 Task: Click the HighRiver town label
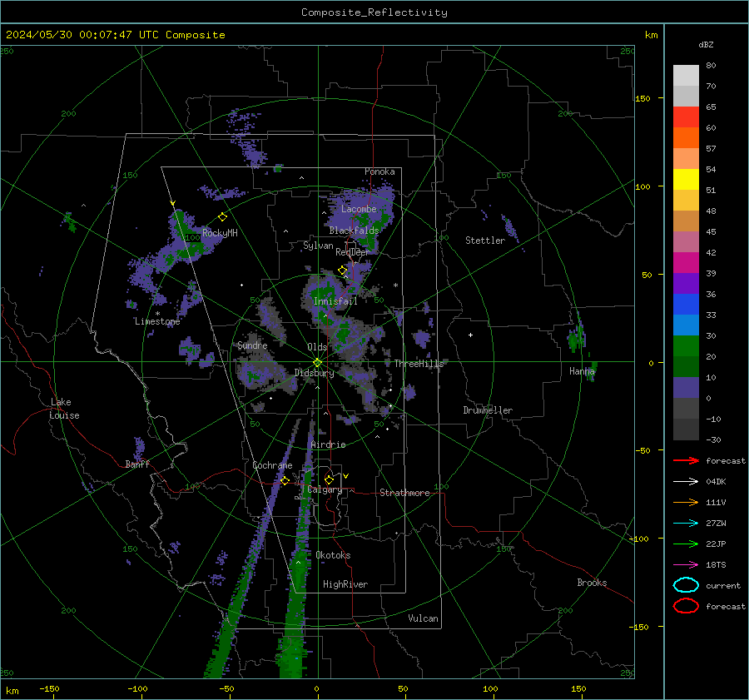pos(345,584)
